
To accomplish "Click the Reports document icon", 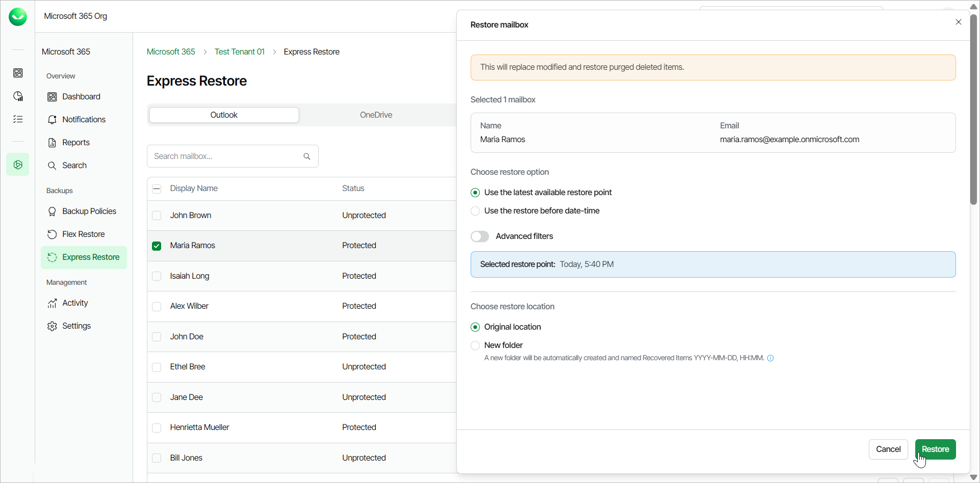I will pos(52,143).
